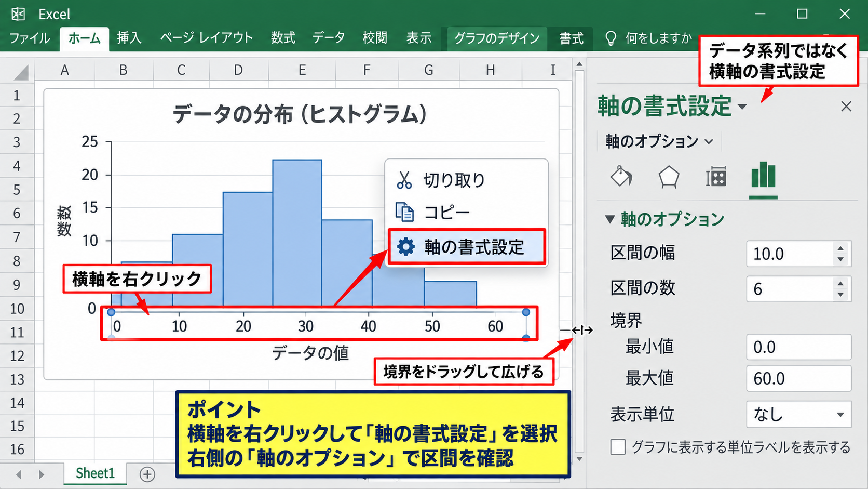The image size is (868, 489).
Task: Select row 14 header
Action: coord(17,403)
